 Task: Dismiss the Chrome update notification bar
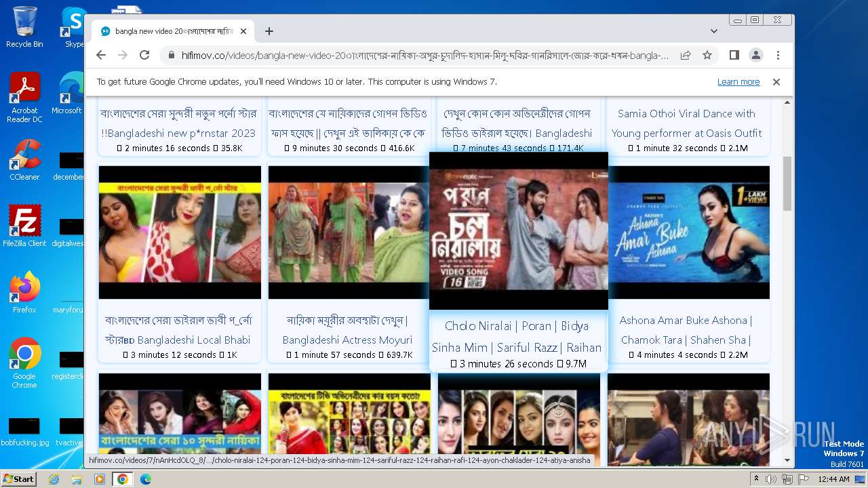[776, 81]
